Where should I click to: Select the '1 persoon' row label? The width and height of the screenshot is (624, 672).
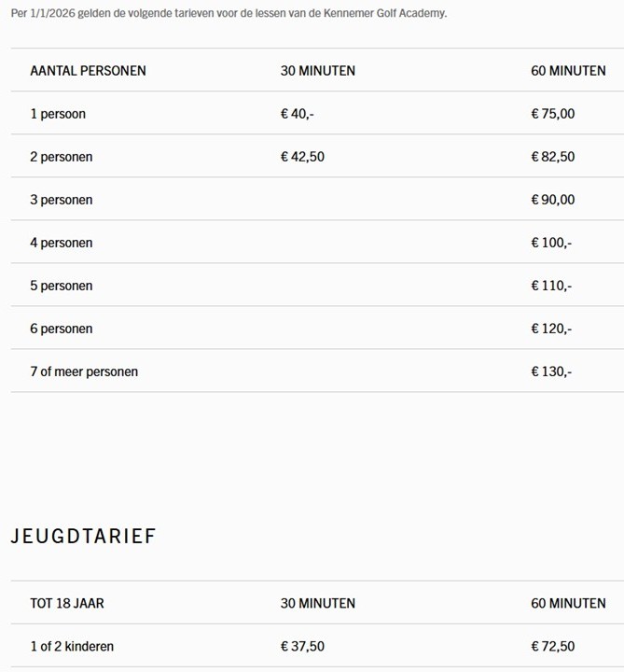tap(58, 114)
